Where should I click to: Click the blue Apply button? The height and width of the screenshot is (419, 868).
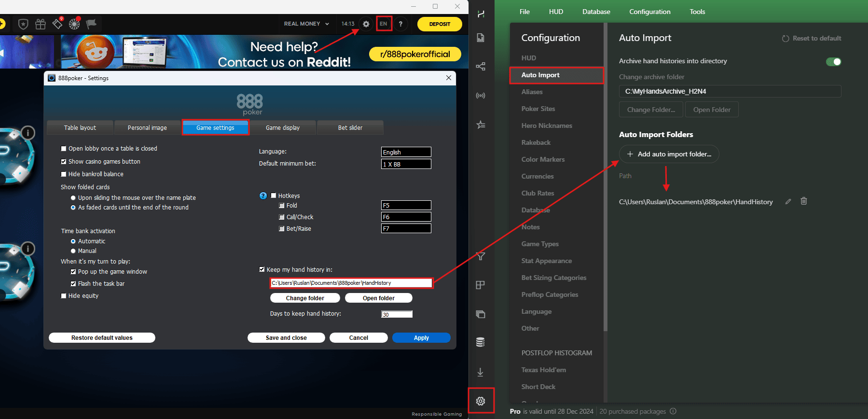[421, 337]
